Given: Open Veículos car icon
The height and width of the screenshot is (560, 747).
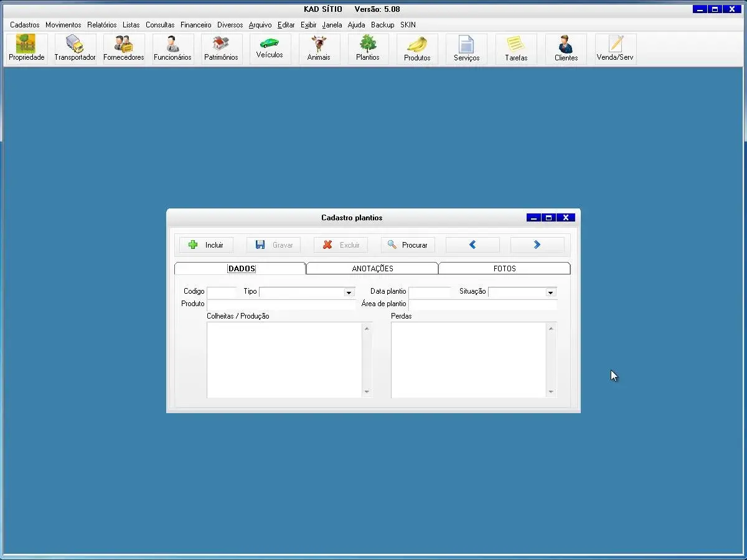Looking at the screenshot, I should pyautogui.click(x=270, y=49).
